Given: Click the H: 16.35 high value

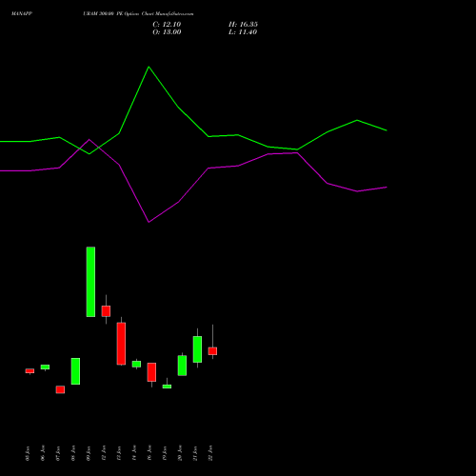Looking at the screenshot, I should [243, 25].
